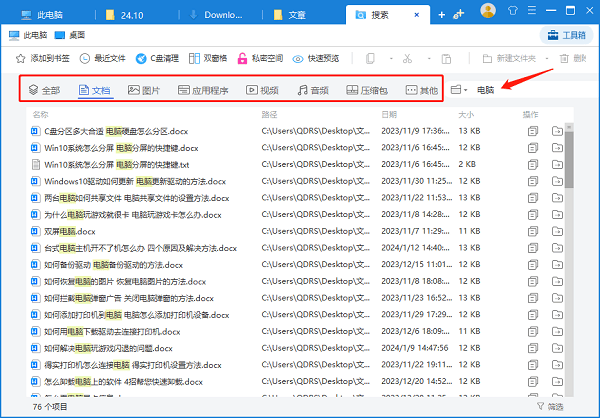Sort by the 路径 column
The image size is (600, 418).
[269, 114]
